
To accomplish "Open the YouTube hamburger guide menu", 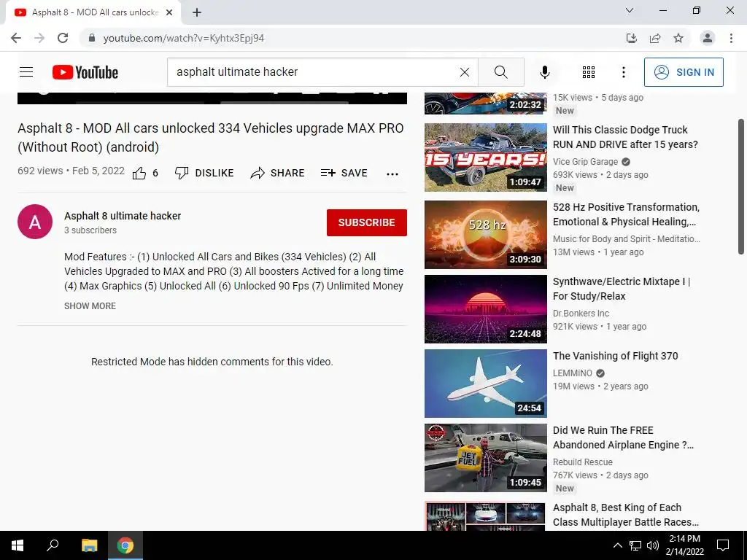I will tap(26, 72).
